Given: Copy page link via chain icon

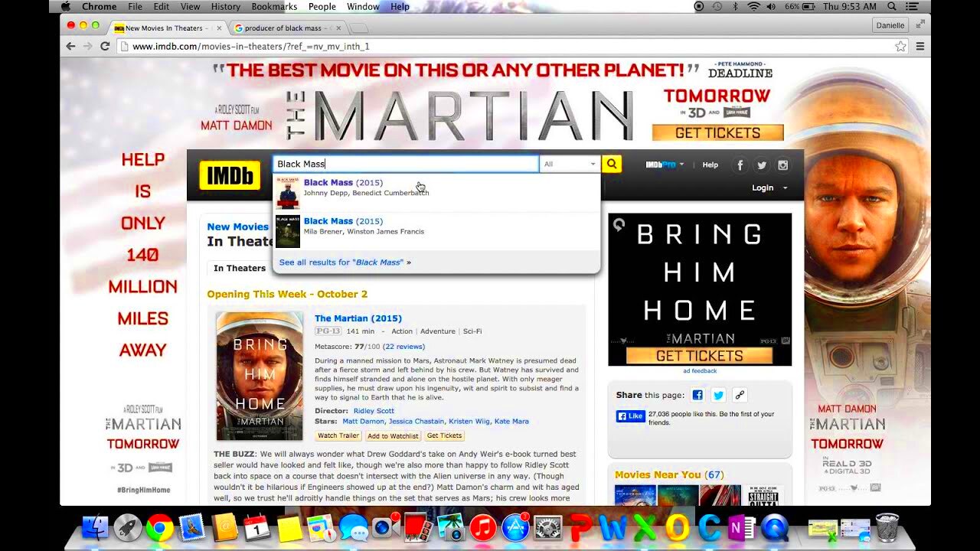Looking at the screenshot, I should point(740,395).
